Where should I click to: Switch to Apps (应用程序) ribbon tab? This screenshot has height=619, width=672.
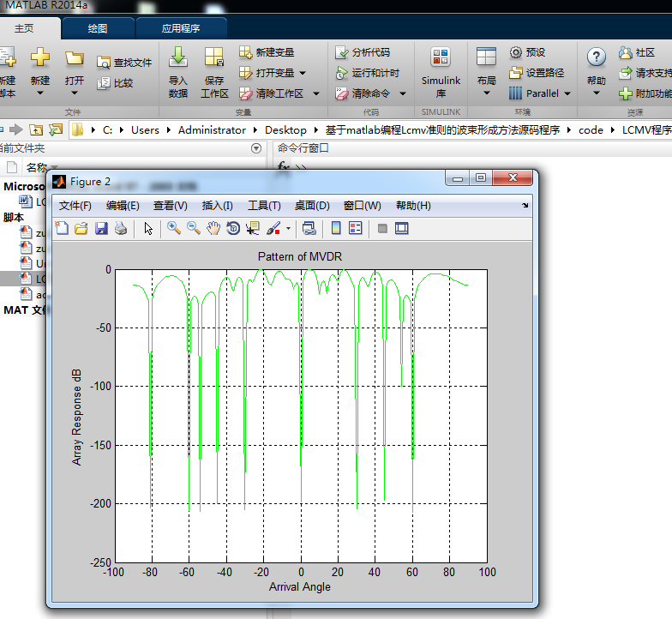pos(181,29)
